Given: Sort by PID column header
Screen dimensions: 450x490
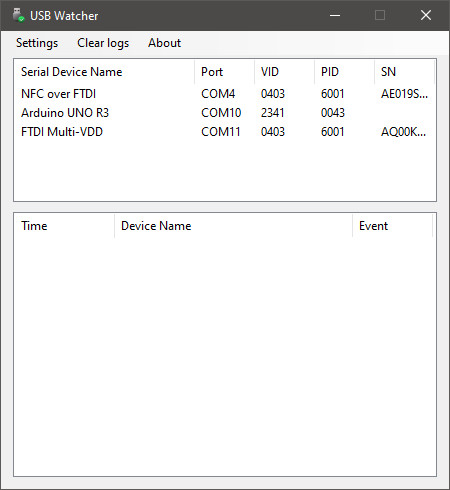Looking at the screenshot, I should pos(344,72).
